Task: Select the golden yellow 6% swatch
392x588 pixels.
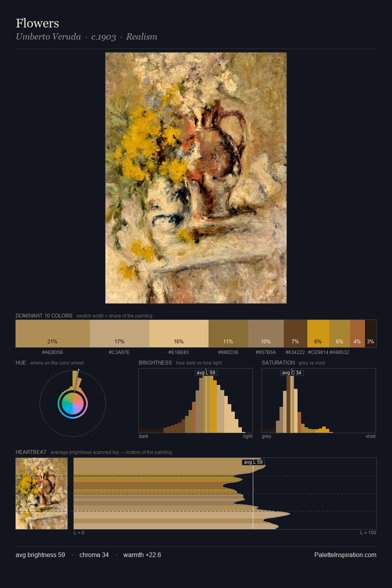Action: coord(318,334)
